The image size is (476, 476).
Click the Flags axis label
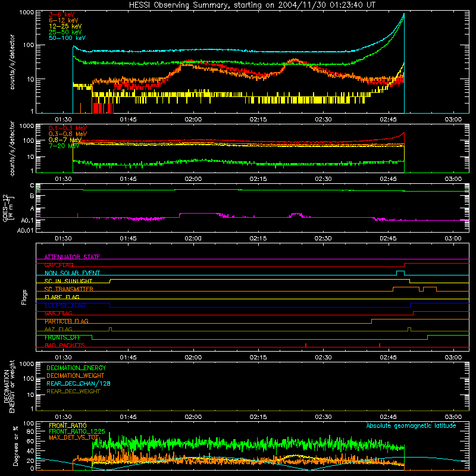(x=24, y=297)
